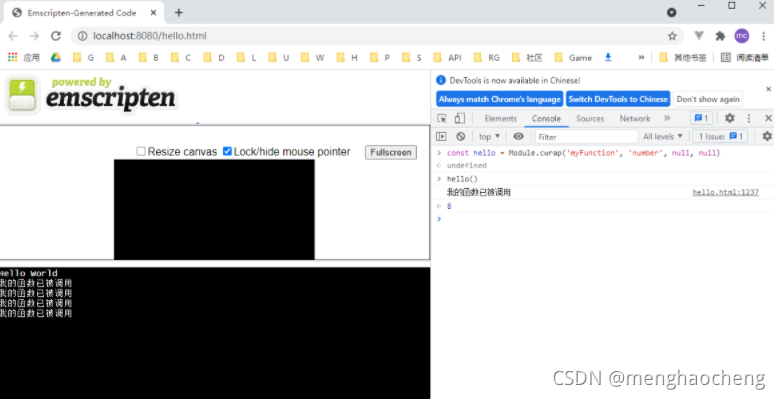Open the W bookmark folder
780x399 pixels.
(x=313, y=58)
